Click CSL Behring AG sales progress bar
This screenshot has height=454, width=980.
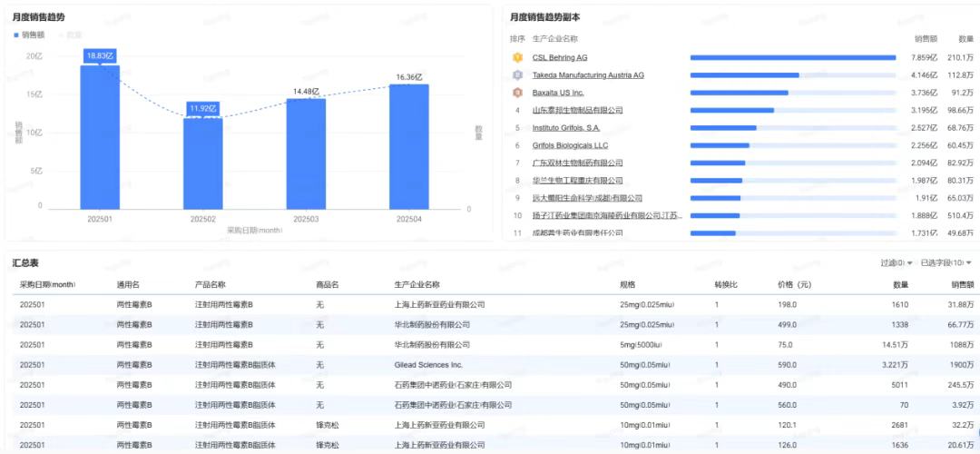792,57
